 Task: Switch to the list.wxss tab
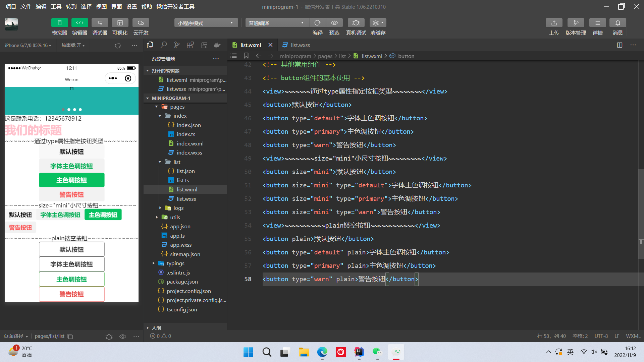tap(300, 45)
